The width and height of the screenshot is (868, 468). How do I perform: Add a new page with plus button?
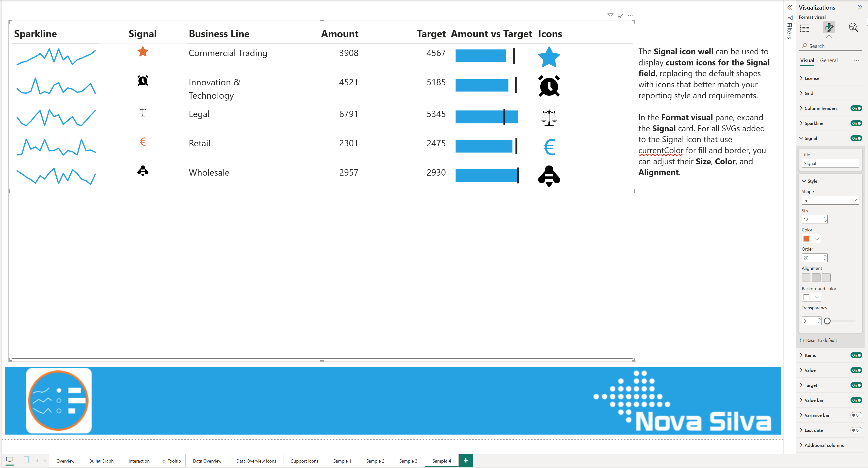[x=466, y=461]
